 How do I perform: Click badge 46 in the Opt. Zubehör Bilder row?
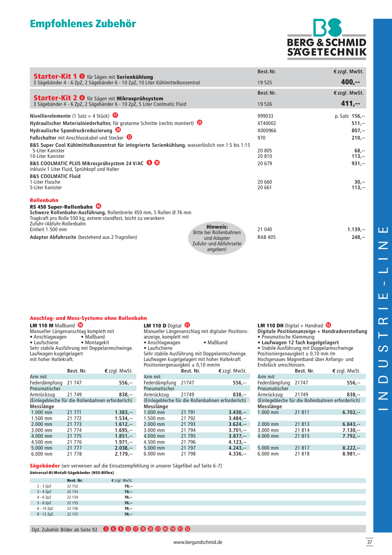pos(165,529)
